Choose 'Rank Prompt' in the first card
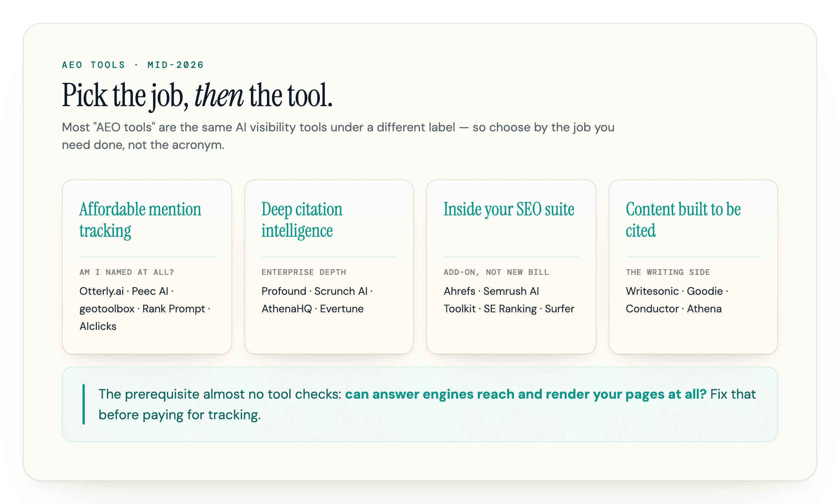The height and width of the screenshot is (504, 840). point(174,309)
